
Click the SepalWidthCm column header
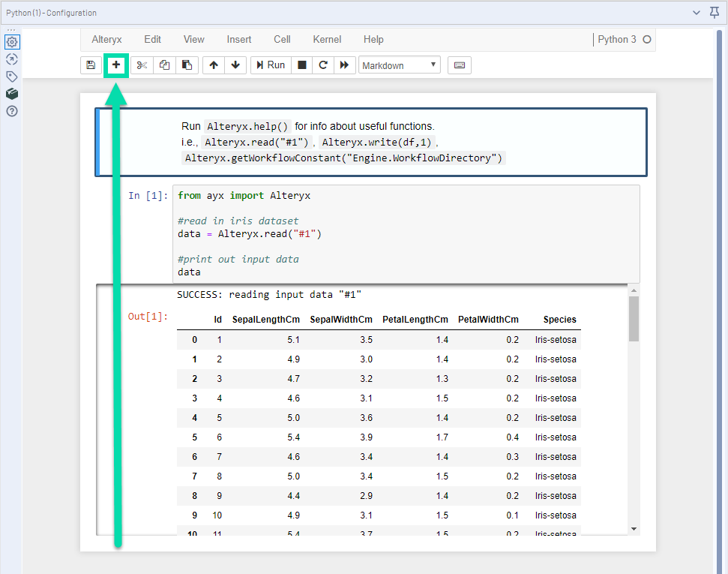tap(341, 320)
